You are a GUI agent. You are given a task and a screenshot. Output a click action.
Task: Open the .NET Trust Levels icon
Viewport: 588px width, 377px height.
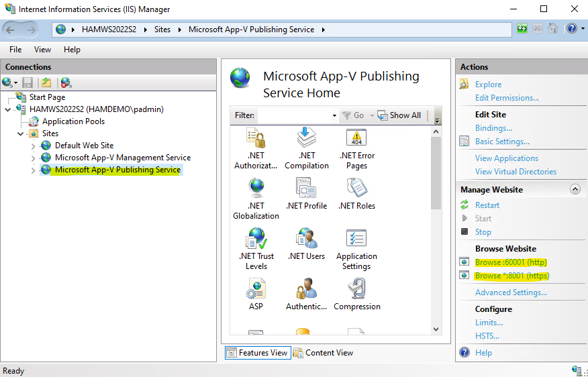(x=256, y=238)
